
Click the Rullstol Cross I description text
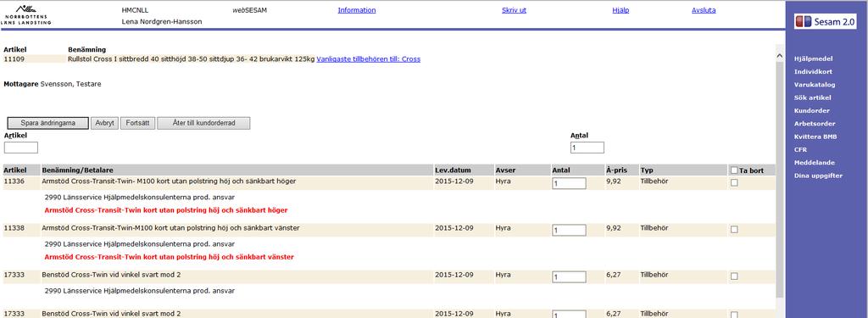pyautogui.click(x=191, y=59)
